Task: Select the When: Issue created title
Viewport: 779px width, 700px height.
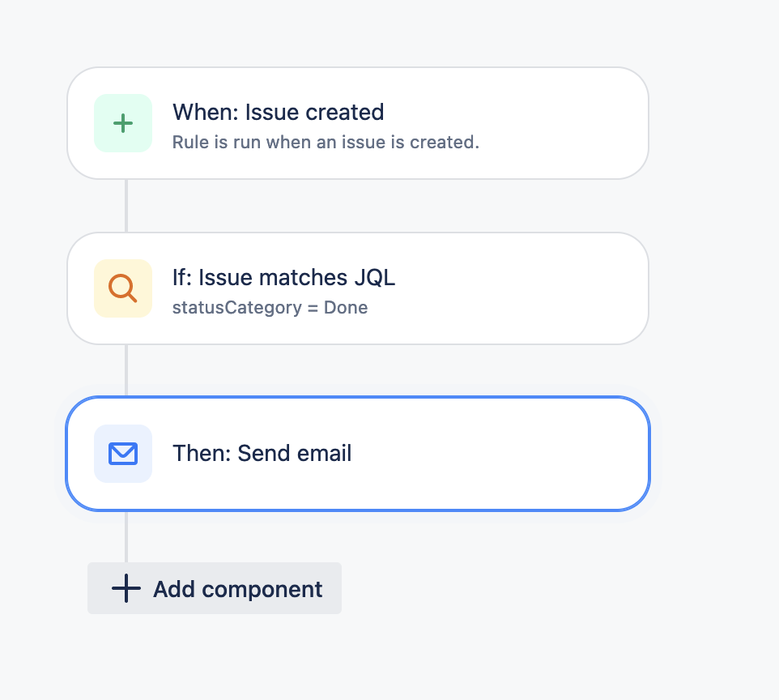Action: [278, 113]
